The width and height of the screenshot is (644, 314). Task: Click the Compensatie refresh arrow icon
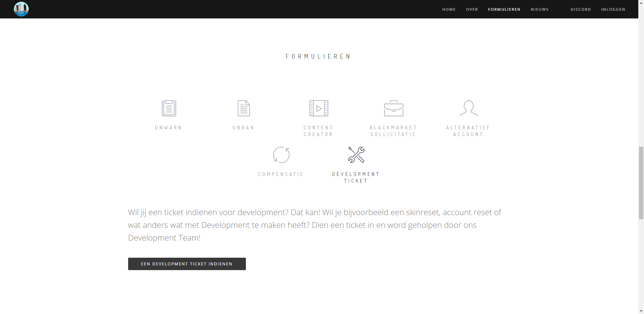[x=281, y=155]
